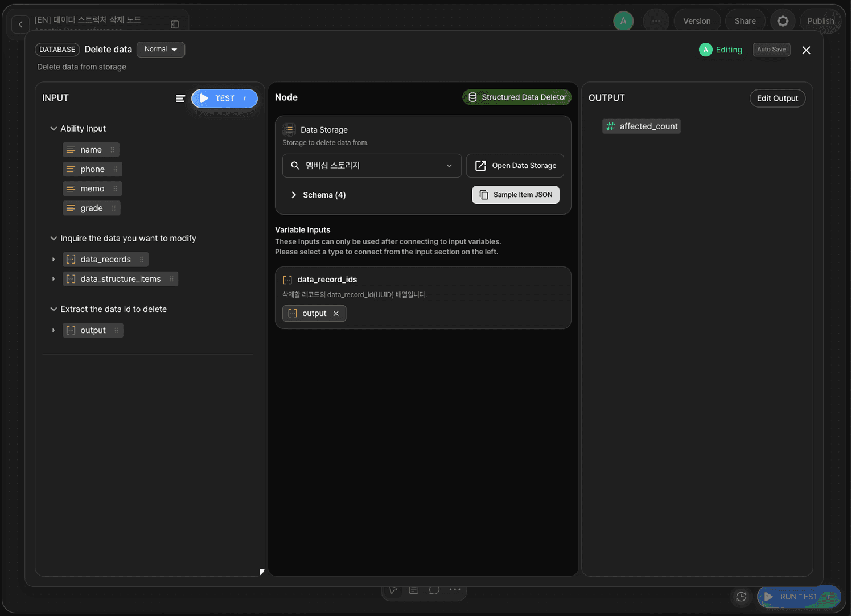Select the memo input variable

(x=92, y=188)
